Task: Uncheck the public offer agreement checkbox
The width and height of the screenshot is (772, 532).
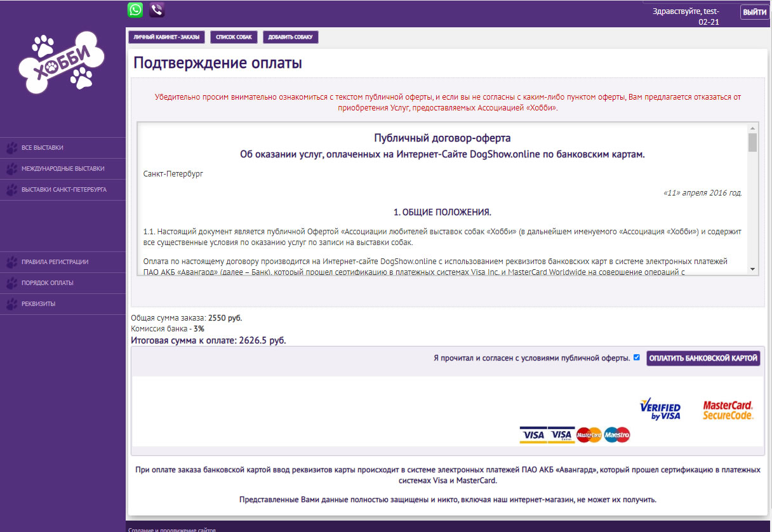Action: click(637, 357)
